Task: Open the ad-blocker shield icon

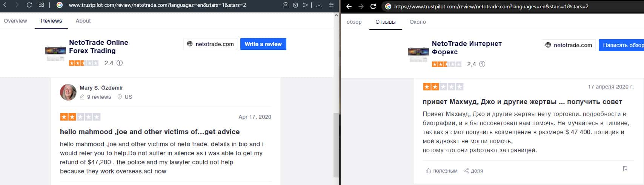Action: tap(295, 5)
